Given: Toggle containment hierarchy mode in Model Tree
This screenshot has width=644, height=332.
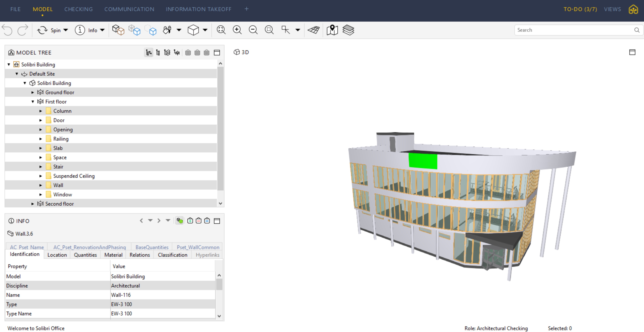Looking at the screenshot, I should click(149, 53).
